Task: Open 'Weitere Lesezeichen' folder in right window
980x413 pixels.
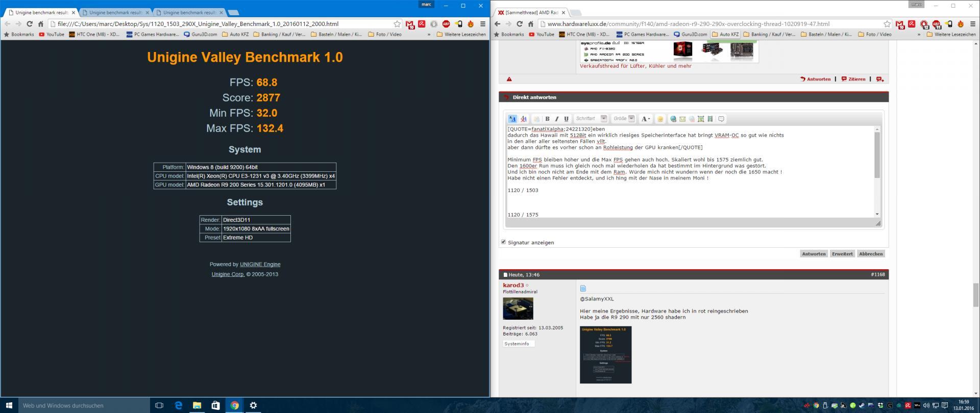Action: [x=951, y=35]
